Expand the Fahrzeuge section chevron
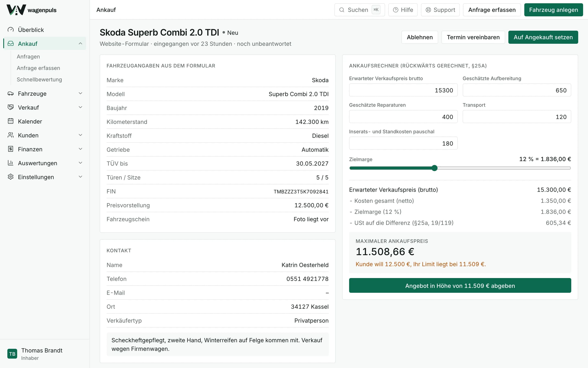588x368 pixels. click(x=80, y=93)
